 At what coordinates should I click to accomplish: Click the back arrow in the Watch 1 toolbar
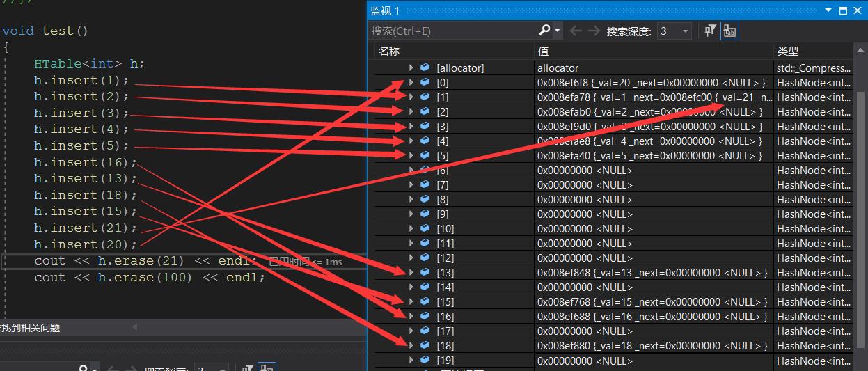tap(576, 31)
